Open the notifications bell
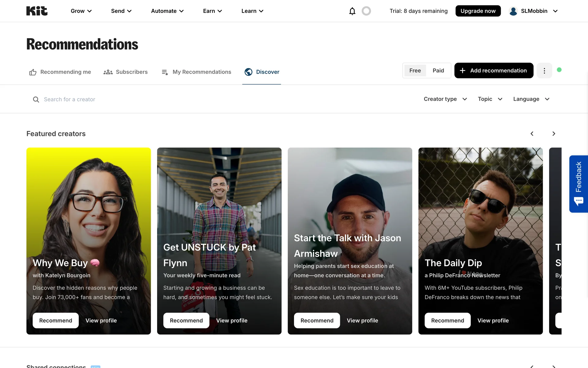Screen dimensions: 588x368 (352, 11)
